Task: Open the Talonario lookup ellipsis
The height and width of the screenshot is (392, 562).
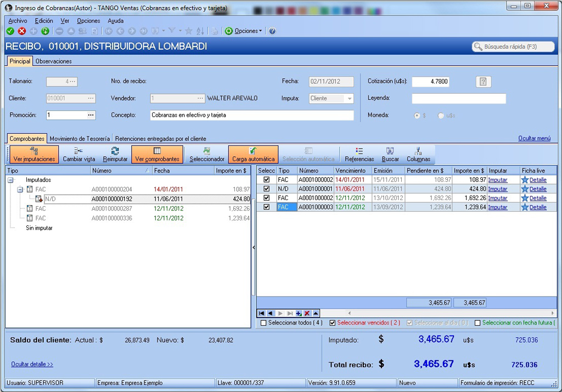Action: pos(73,82)
